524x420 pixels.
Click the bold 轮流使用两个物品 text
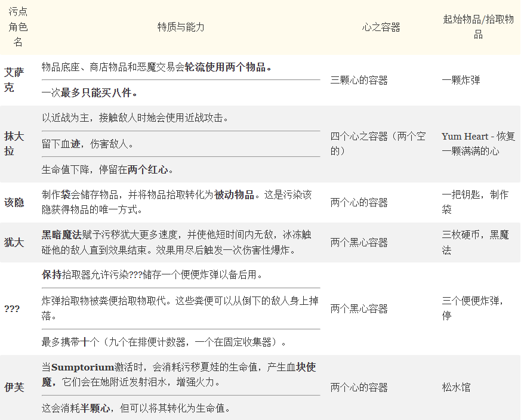227,67
